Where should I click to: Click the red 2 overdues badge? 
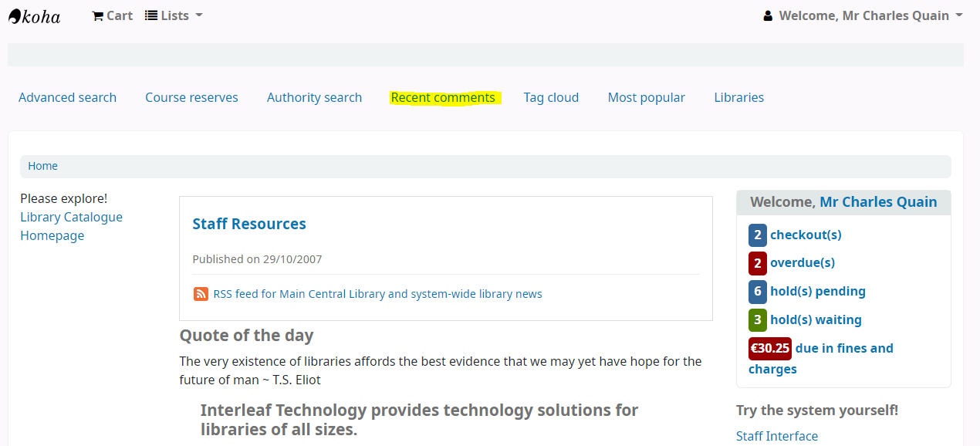(758, 263)
